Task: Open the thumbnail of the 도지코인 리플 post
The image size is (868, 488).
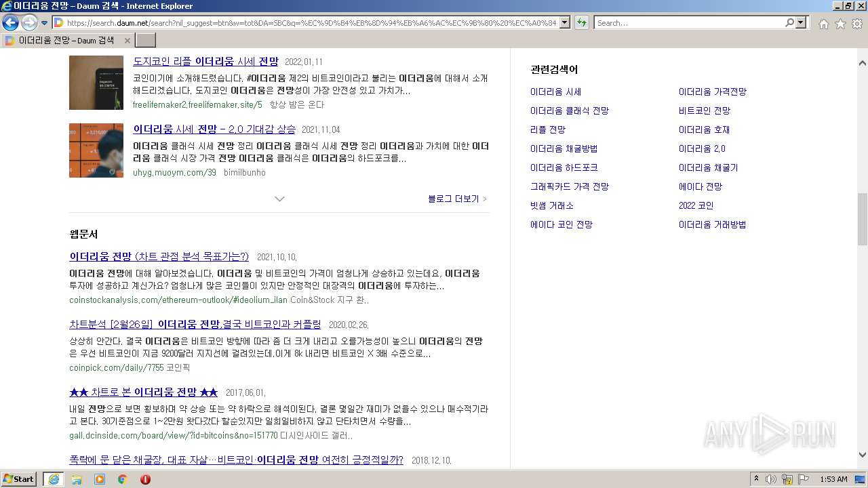Action: (x=96, y=83)
